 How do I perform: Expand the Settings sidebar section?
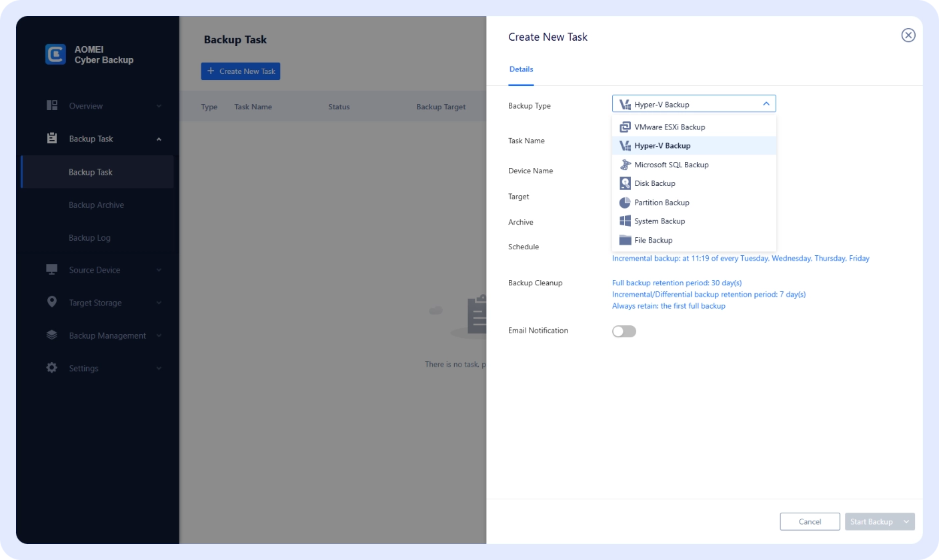159,368
